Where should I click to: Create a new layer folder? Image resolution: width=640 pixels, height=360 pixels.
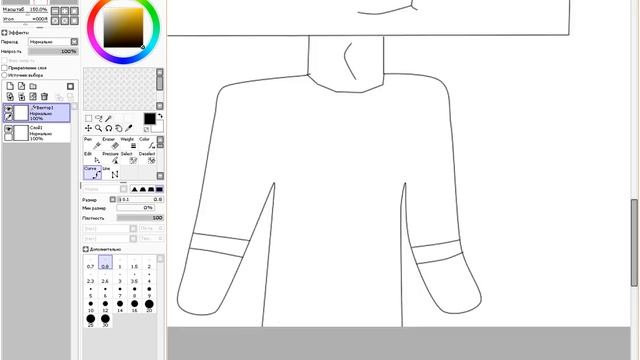click(x=33, y=86)
